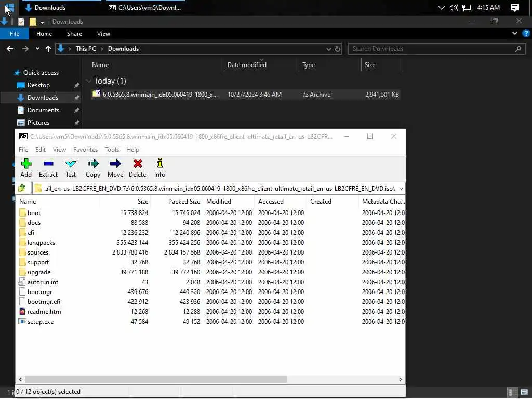Collapse the Today (1) group
This screenshot has height=399, width=532.
[x=89, y=81]
